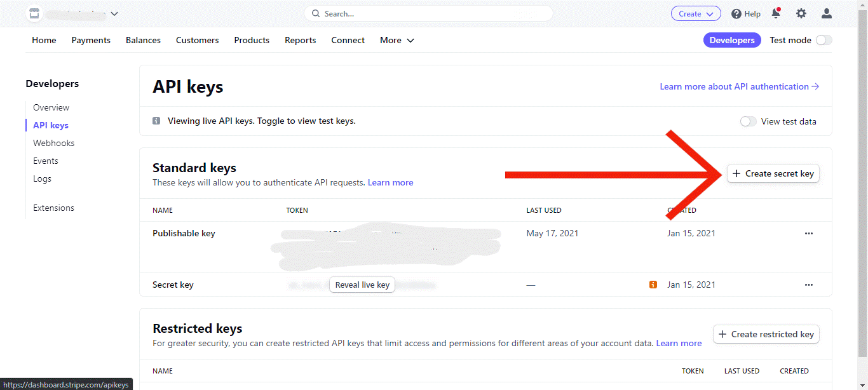
Task: Click the info icon beside Viewing live API keys
Action: click(156, 121)
